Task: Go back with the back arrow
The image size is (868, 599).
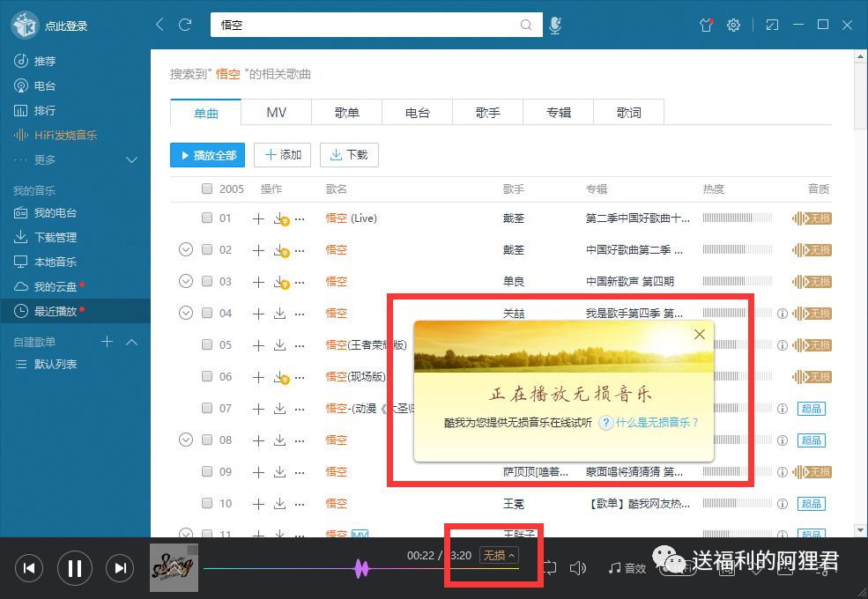Action: tap(160, 25)
